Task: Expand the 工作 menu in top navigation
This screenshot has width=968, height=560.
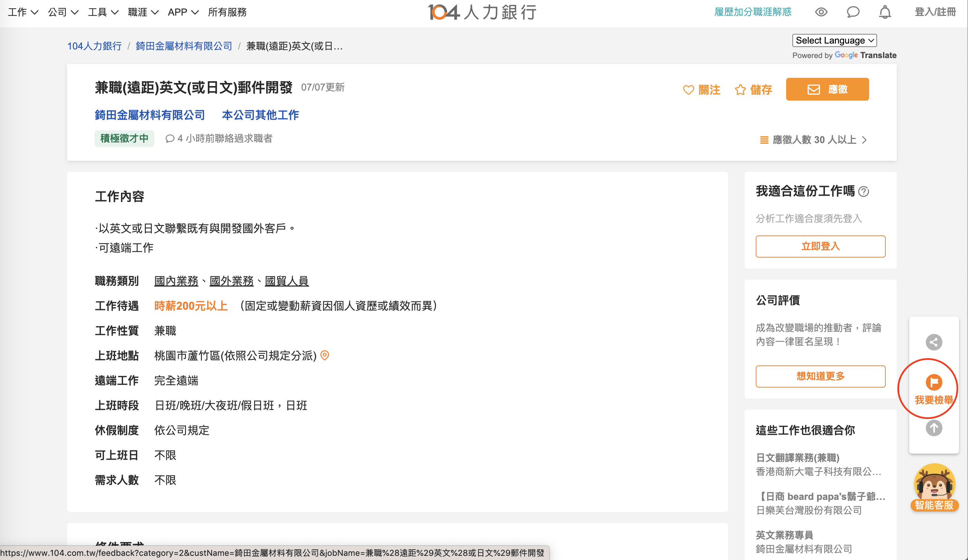Action: 23,12
